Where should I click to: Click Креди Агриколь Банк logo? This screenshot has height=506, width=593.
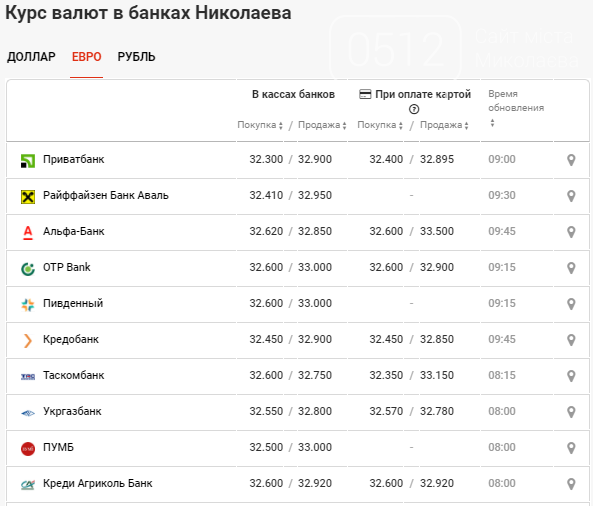[x=28, y=484]
